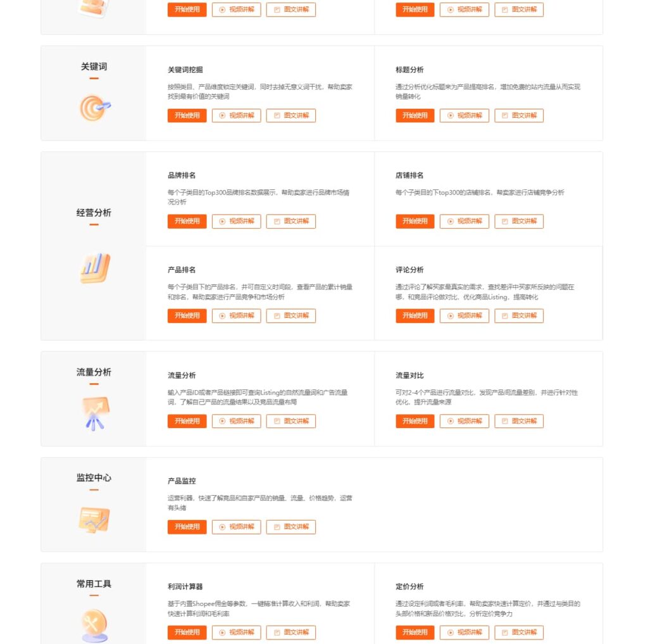648x644 pixels.
Task: Open 视频讲解 for 关键词挖掘
Action: click(x=236, y=115)
